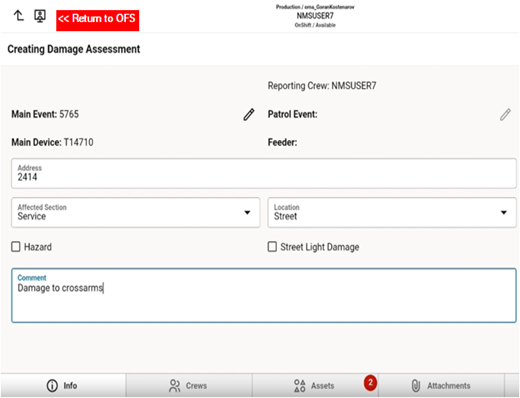Click the Crews people icon
Screen dimensions: 520x398
(x=174, y=386)
